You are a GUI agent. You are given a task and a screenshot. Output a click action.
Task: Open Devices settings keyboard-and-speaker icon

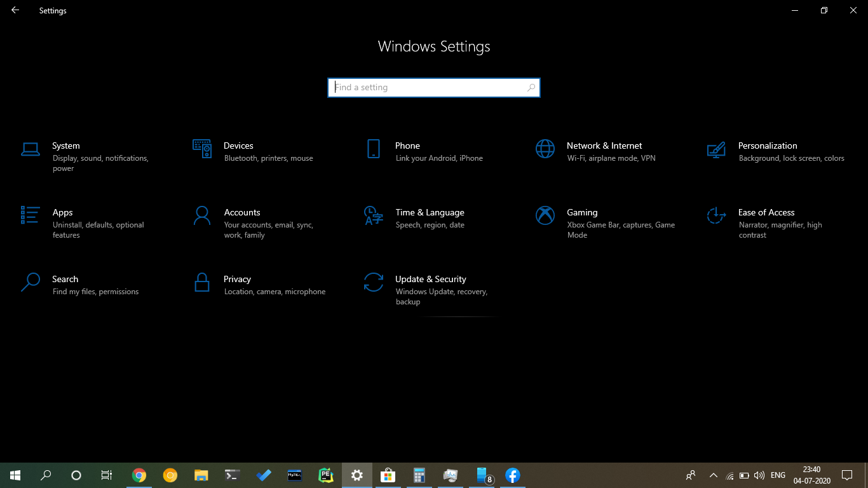click(x=202, y=149)
